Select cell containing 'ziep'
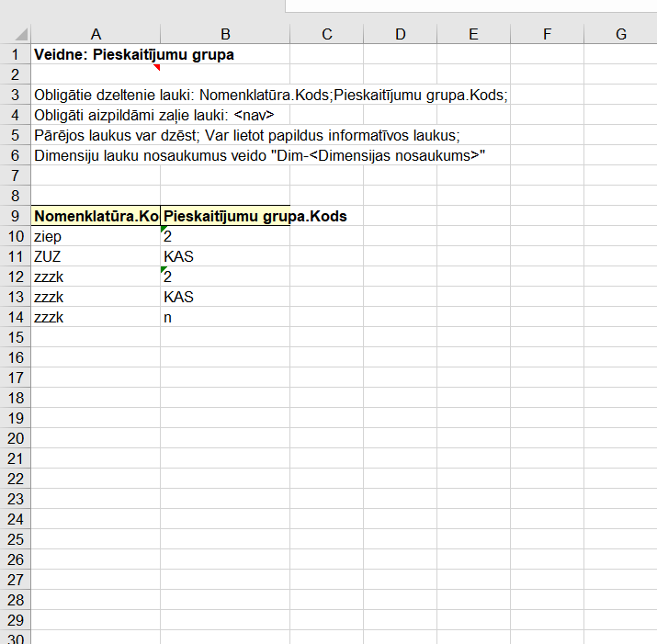This screenshot has height=644, width=657. pyautogui.click(x=96, y=236)
